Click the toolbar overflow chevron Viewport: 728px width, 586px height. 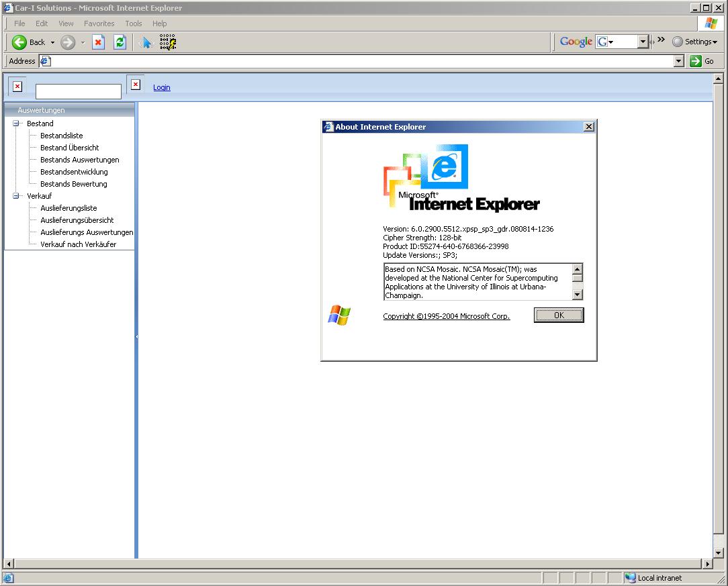click(661, 40)
